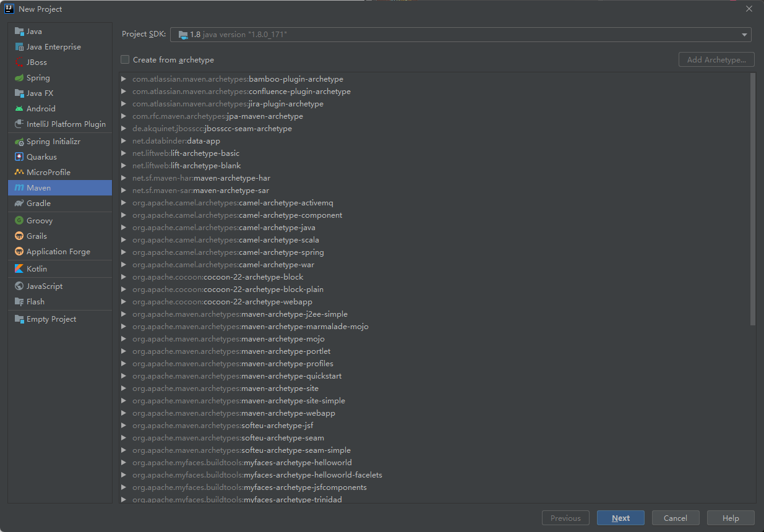Select net.databinder:data-app row
Viewport: 764px width, 532px height.
434,141
